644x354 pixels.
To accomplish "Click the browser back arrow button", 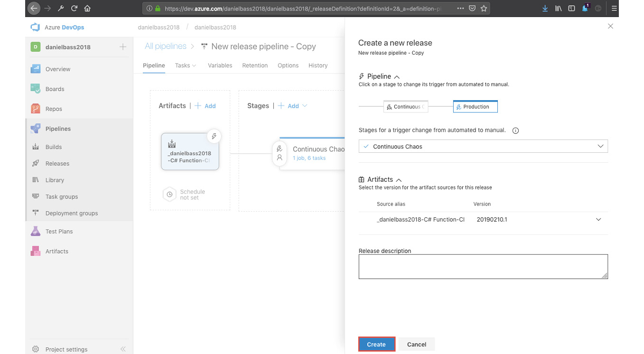I will click(34, 8).
